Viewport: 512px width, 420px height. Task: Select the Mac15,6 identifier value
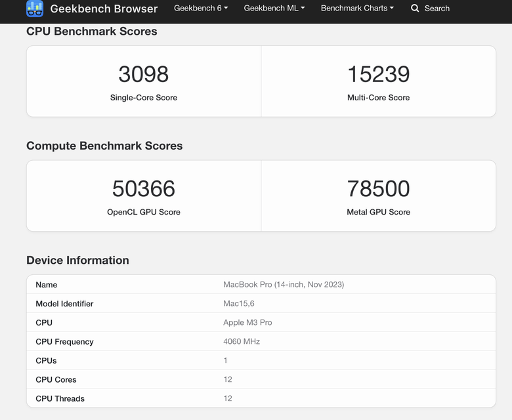coord(239,303)
